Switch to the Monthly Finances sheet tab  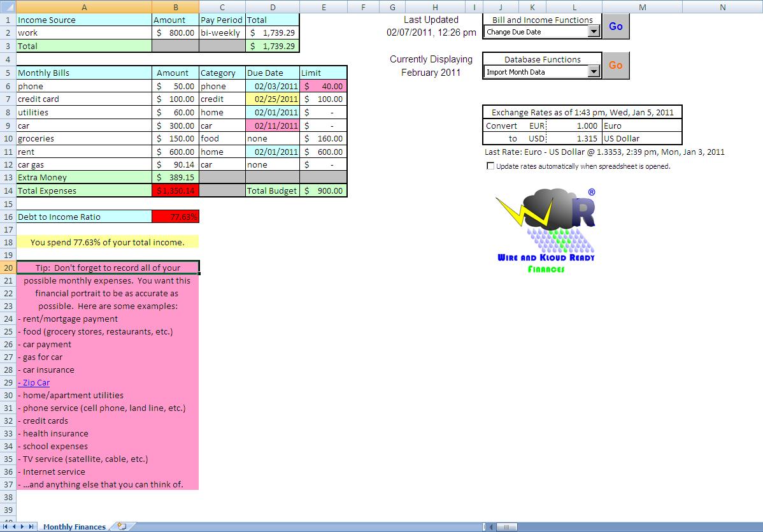tap(74, 527)
